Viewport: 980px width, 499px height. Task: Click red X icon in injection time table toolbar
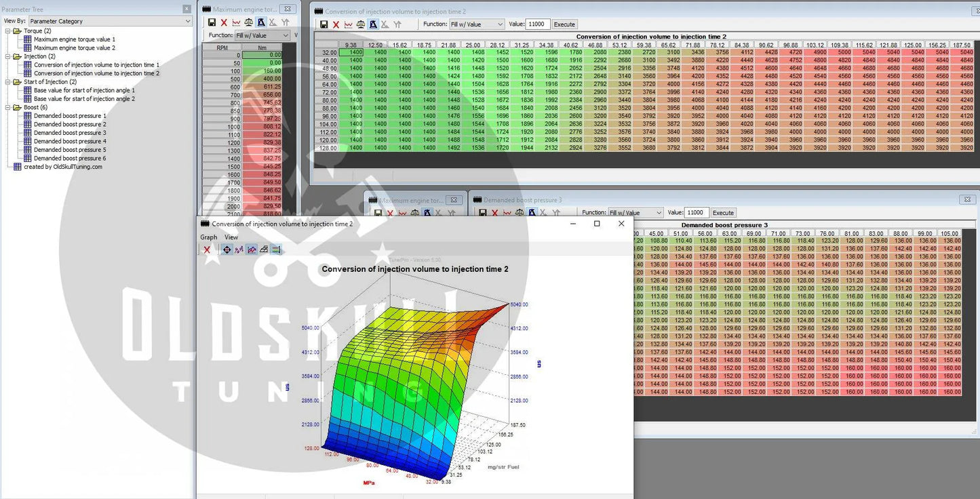[336, 24]
